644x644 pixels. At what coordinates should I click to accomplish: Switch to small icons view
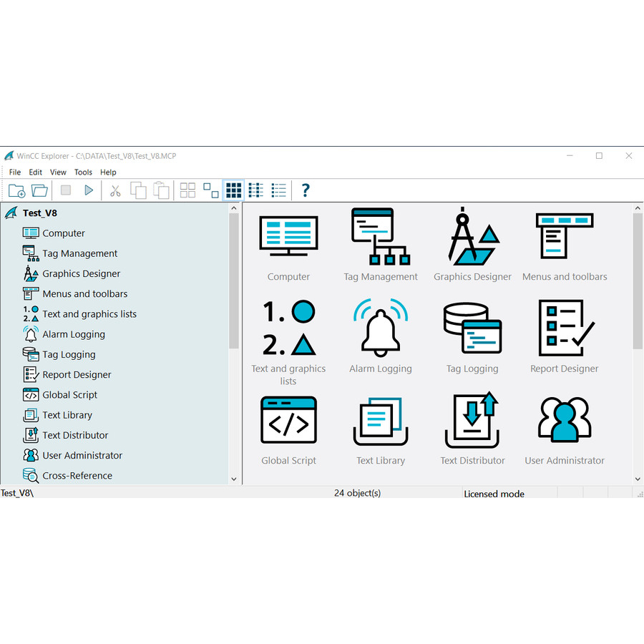tap(210, 190)
